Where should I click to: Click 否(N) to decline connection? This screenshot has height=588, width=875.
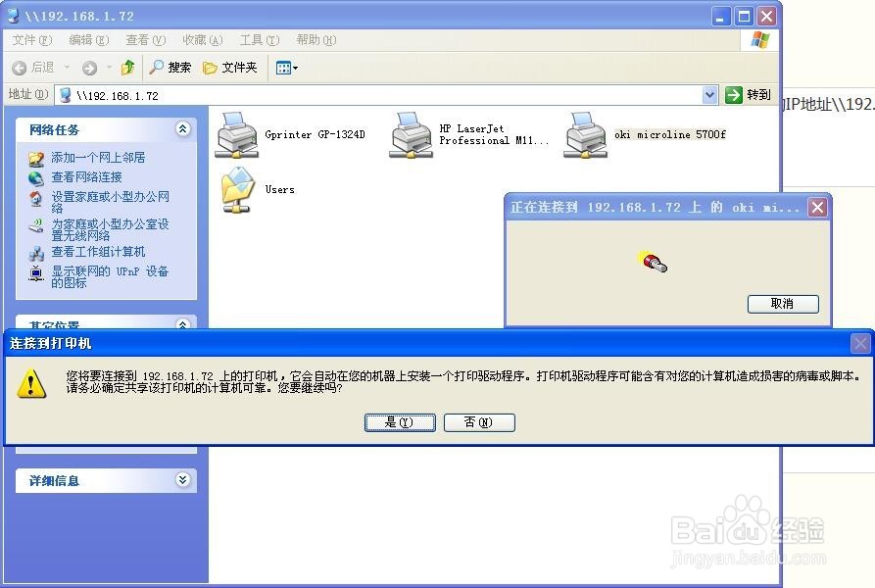[479, 422]
